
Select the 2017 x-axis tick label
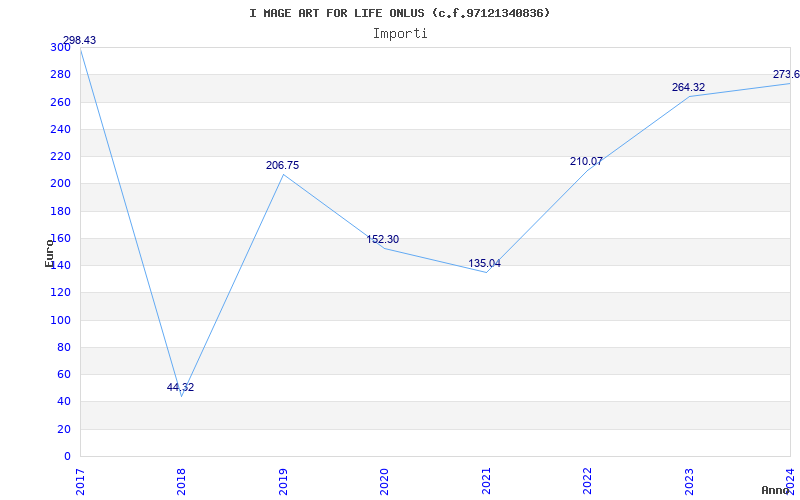(80, 481)
